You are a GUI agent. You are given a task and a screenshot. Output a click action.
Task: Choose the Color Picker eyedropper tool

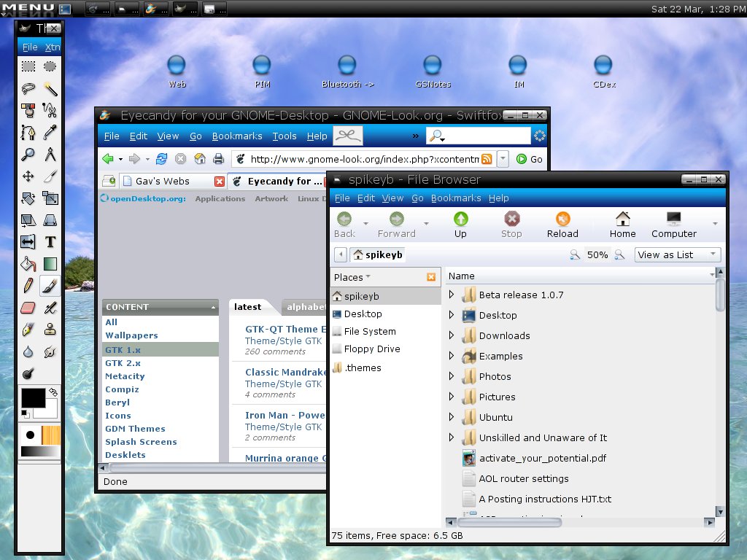click(50, 132)
